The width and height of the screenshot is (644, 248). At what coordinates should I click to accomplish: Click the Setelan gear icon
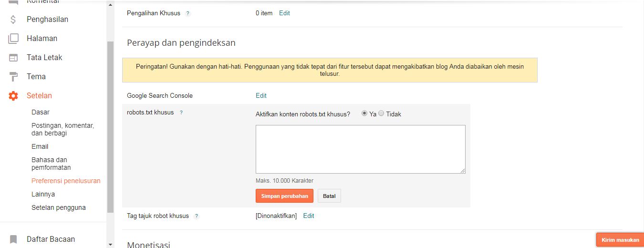(13, 96)
